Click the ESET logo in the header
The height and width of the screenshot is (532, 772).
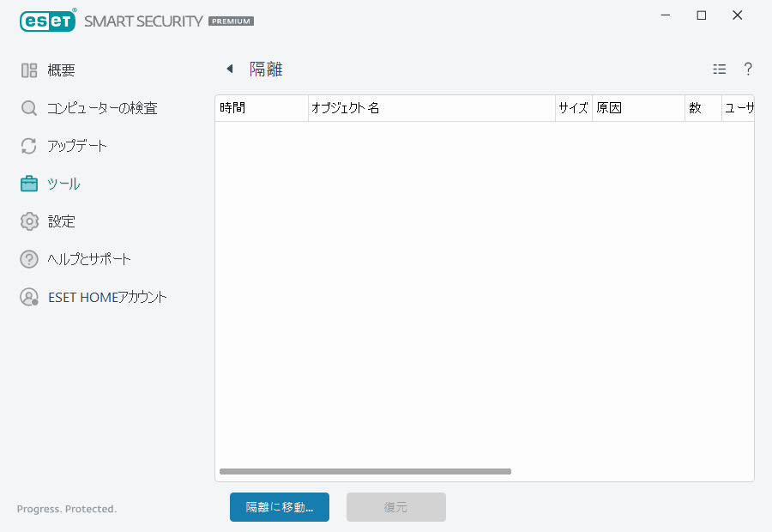coord(47,20)
